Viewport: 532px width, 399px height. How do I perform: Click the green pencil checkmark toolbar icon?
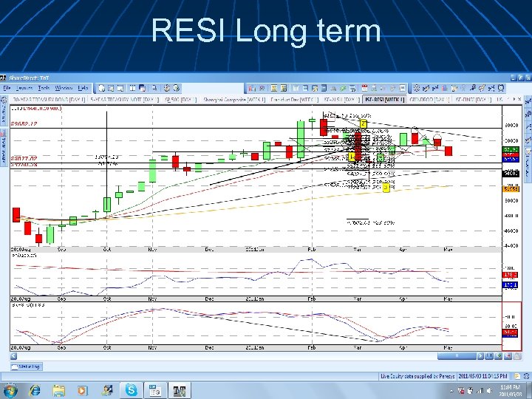[x=343, y=89]
